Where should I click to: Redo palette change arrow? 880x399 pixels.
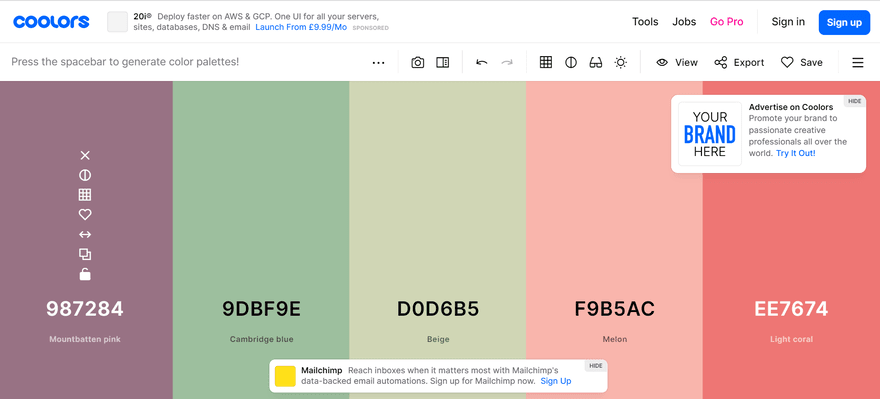(507, 62)
